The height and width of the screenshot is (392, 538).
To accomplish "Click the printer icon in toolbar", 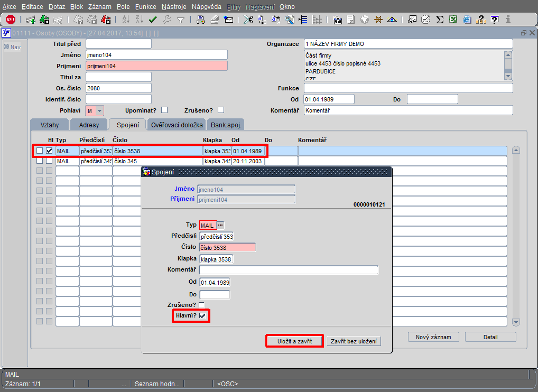I will [x=201, y=20].
